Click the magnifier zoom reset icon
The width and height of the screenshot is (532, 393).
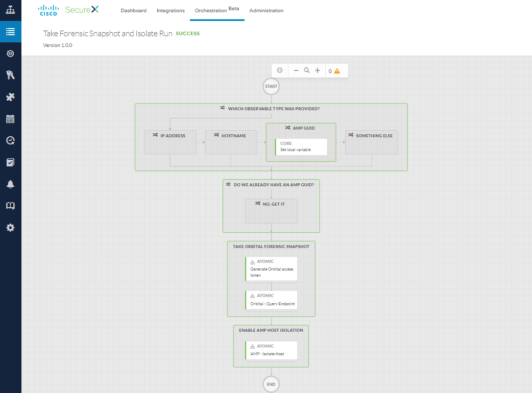click(x=307, y=70)
